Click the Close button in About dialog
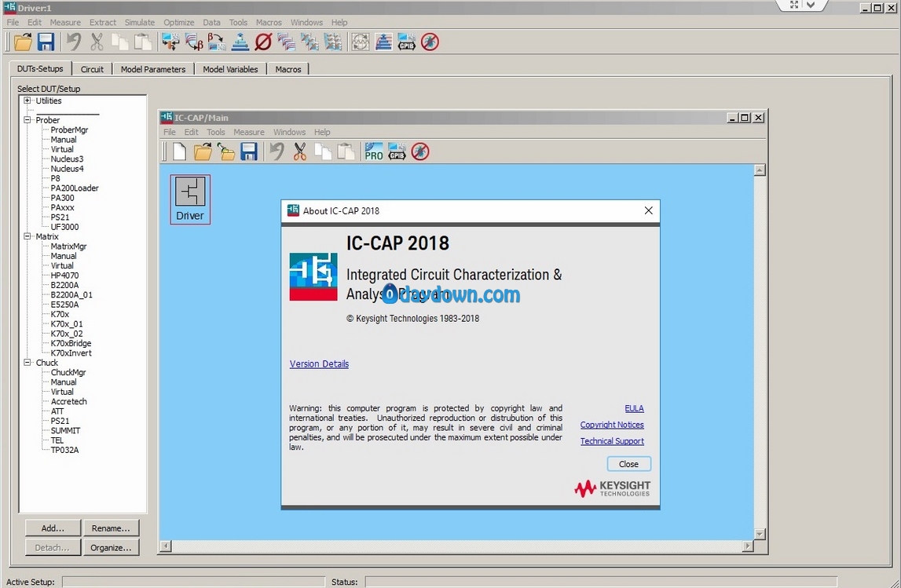 pyautogui.click(x=628, y=464)
